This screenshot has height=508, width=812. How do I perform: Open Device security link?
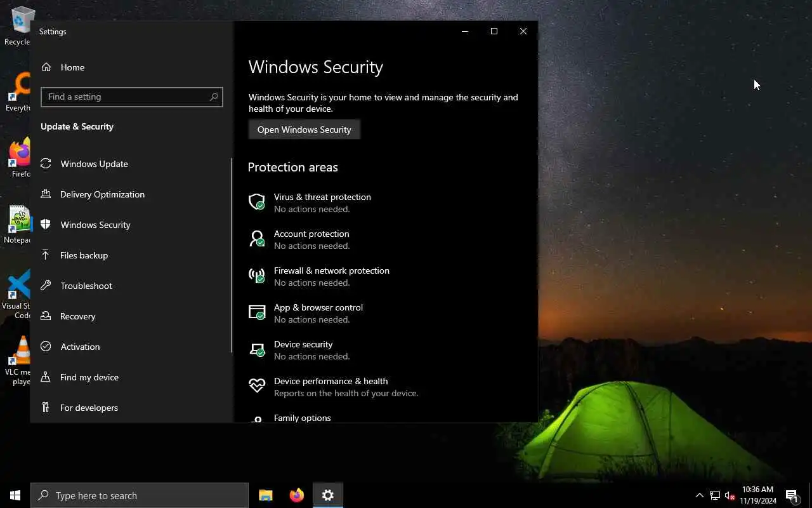303,344
